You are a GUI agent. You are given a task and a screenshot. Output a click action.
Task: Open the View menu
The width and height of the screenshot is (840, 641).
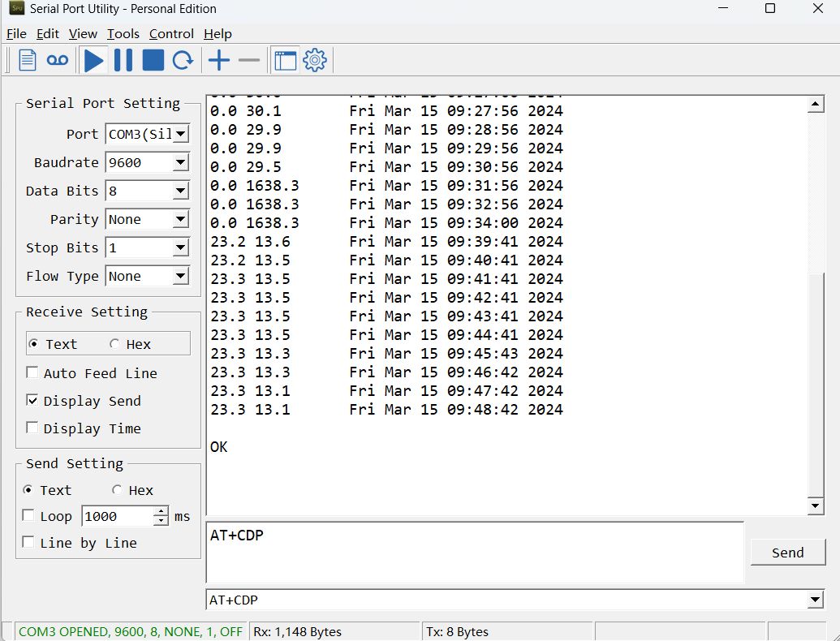(x=83, y=34)
